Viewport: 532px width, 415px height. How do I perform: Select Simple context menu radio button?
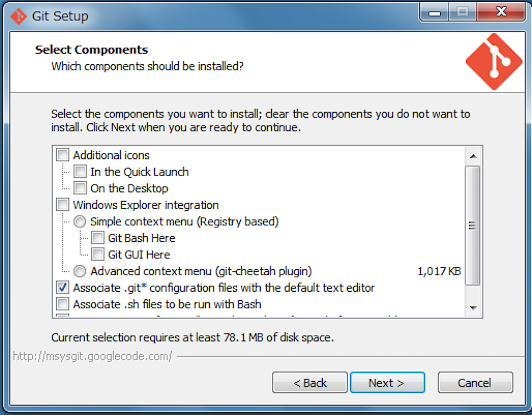[80, 221]
